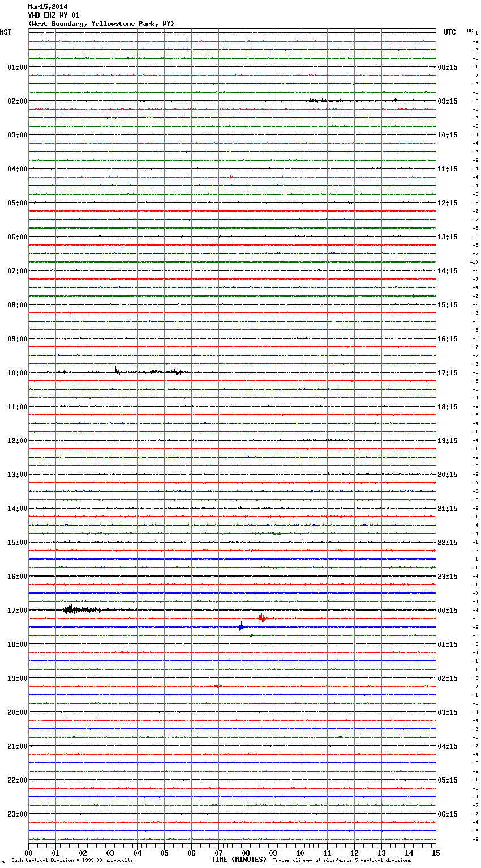Select the 13:00 MST time label
Viewport: 481px width, 868px height.
tap(18, 475)
